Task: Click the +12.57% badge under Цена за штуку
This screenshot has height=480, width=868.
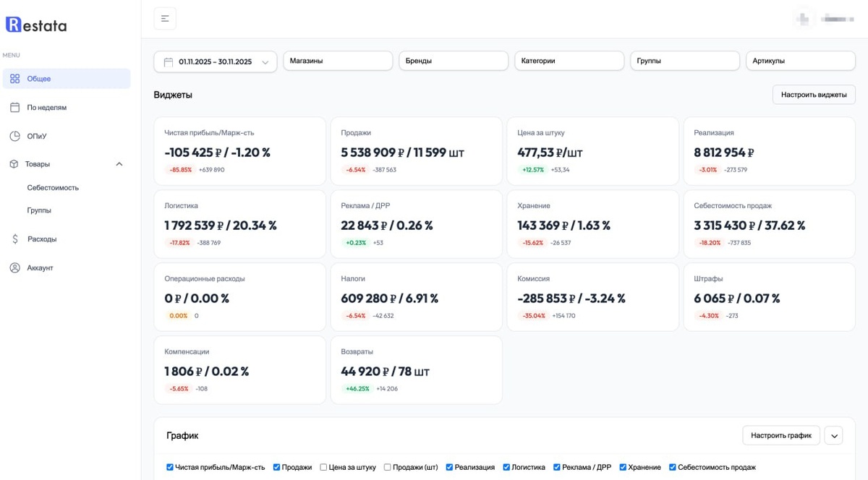Action: [534, 170]
